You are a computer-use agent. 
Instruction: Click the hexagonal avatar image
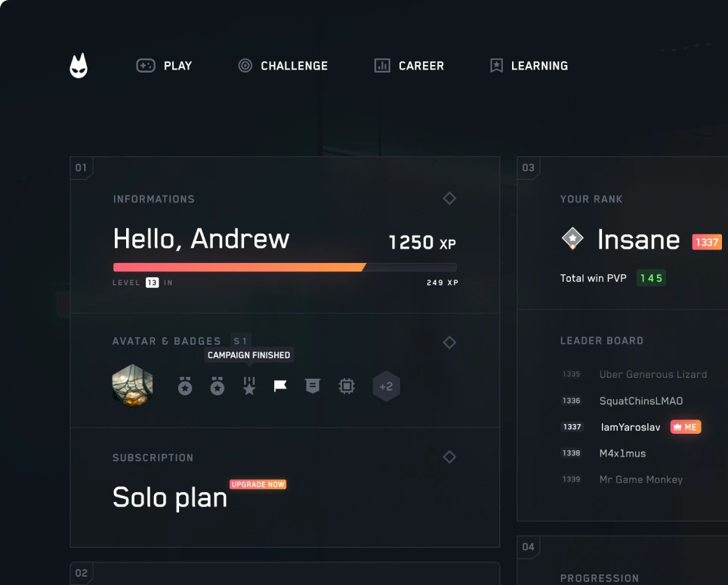pos(133,386)
